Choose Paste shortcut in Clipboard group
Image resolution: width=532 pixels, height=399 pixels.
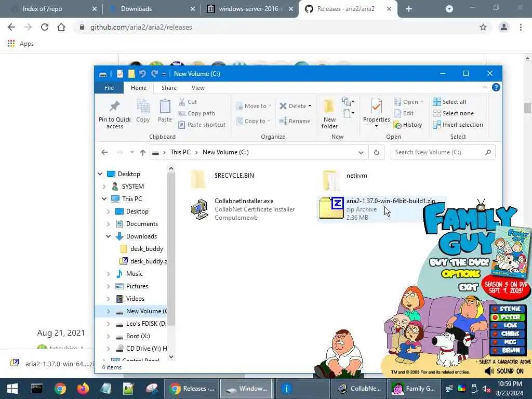(202, 125)
